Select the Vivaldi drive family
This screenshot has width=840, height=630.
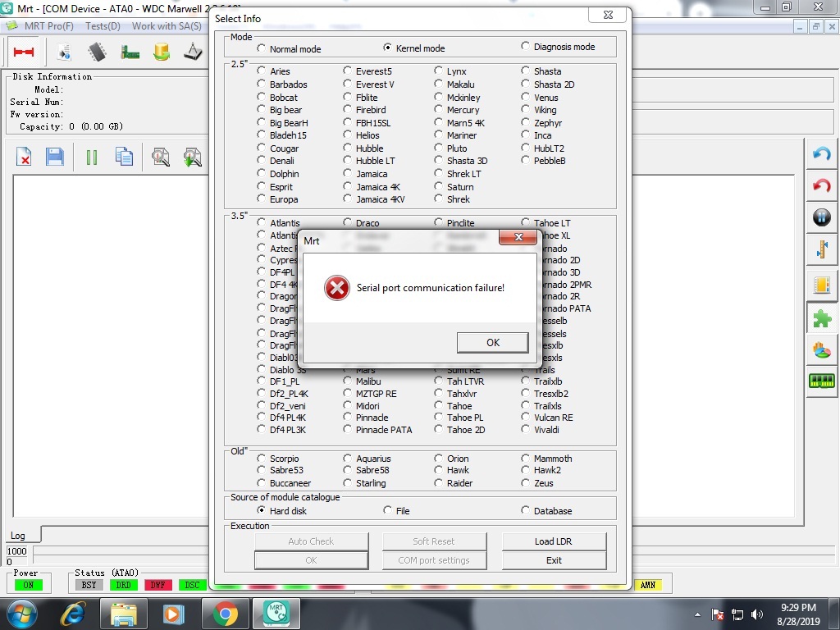pos(525,429)
